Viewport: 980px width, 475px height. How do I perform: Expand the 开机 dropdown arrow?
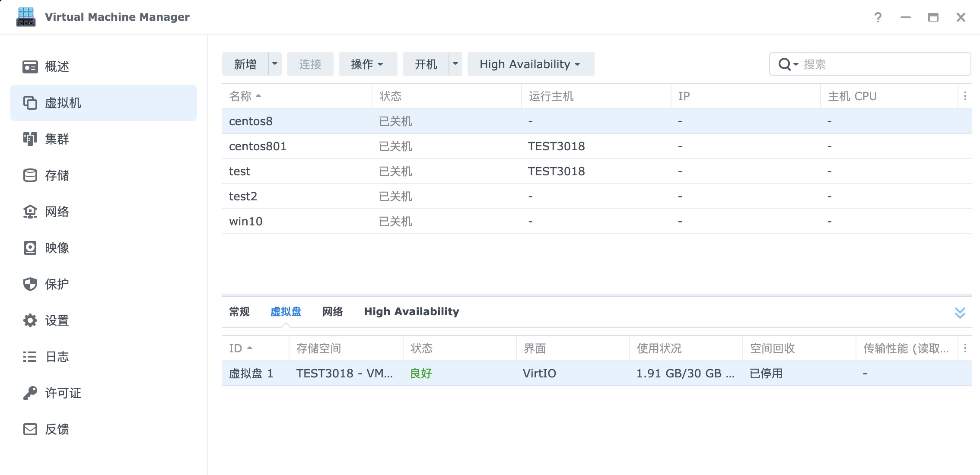[x=455, y=64]
